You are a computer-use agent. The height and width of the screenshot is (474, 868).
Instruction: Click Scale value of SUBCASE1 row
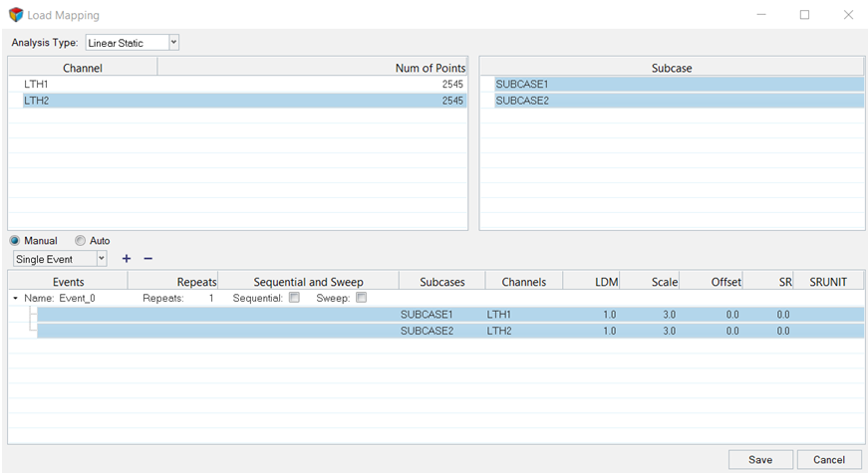click(x=668, y=315)
